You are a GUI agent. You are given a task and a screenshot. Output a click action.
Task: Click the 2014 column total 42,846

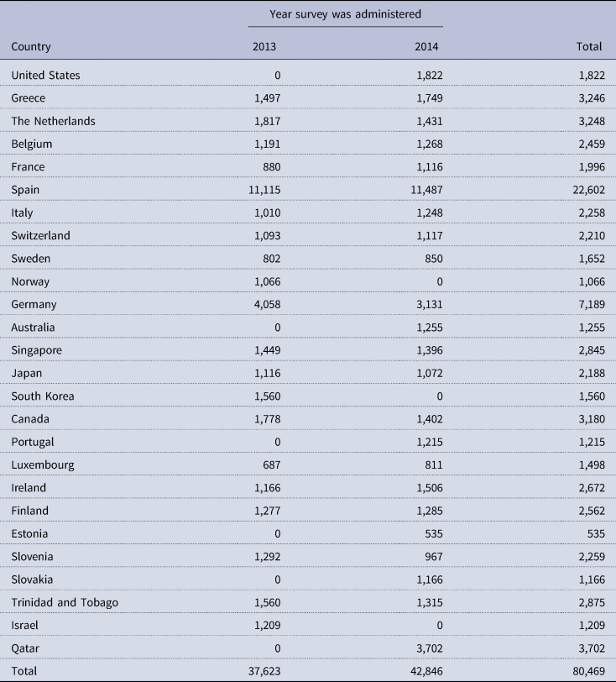(424, 671)
